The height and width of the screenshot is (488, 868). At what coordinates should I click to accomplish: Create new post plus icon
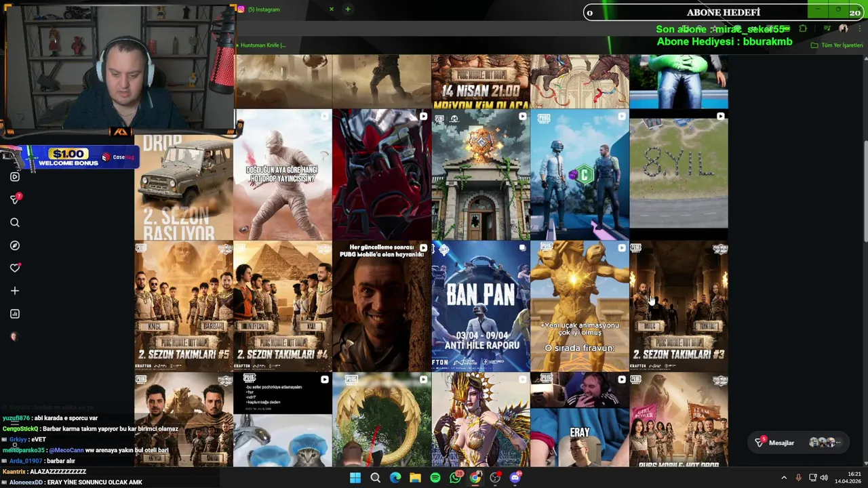coord(15,291)
